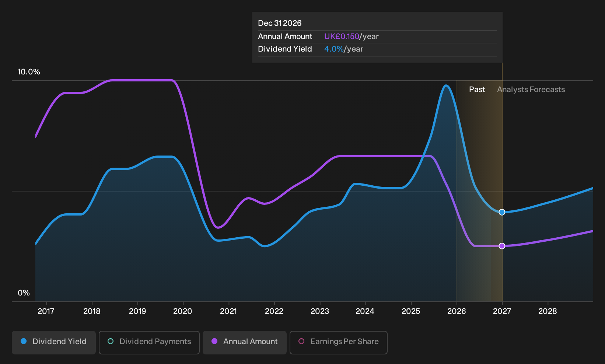Select the 2019 x-axis label
The image size is (605, 364).
[137, 311]
